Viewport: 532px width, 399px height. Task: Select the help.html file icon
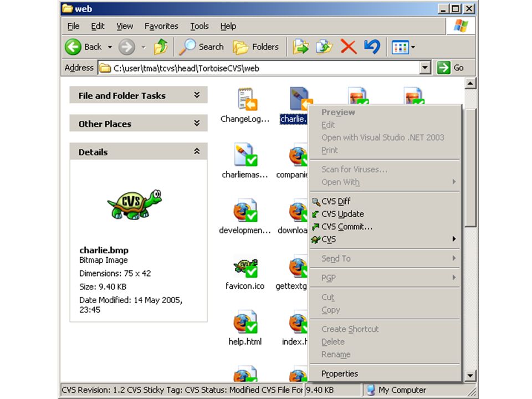pyautogui.click(x=245, y=321)
